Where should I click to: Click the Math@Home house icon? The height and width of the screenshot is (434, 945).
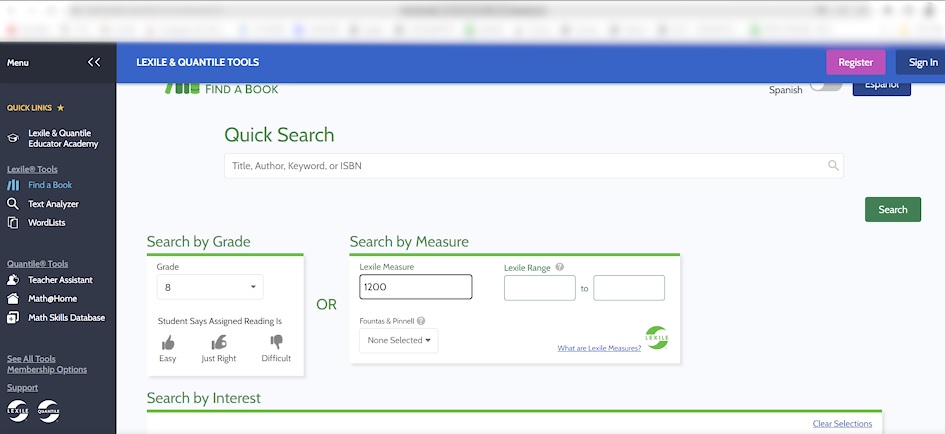(13, 298)
